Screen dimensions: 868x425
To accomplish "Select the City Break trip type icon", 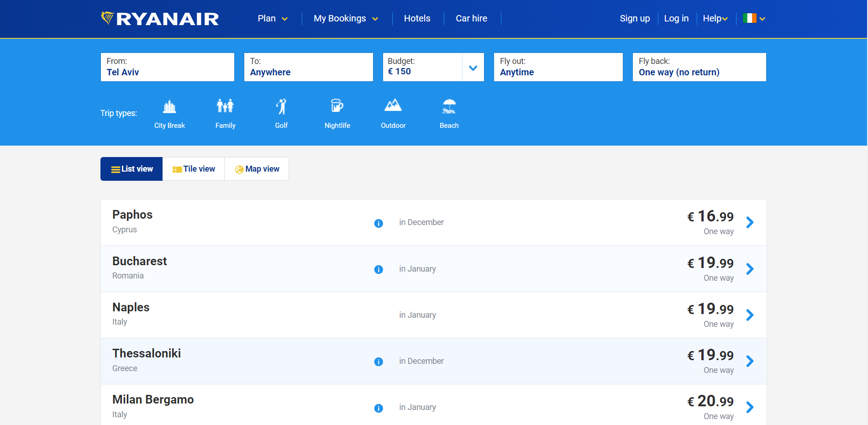I will click(x=169, y=106).
